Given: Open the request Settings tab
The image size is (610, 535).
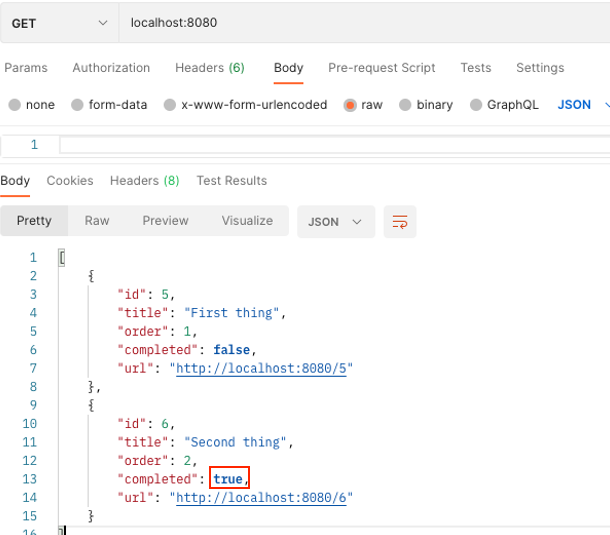Looking at the screenshot, I should [x=540, y=68].
